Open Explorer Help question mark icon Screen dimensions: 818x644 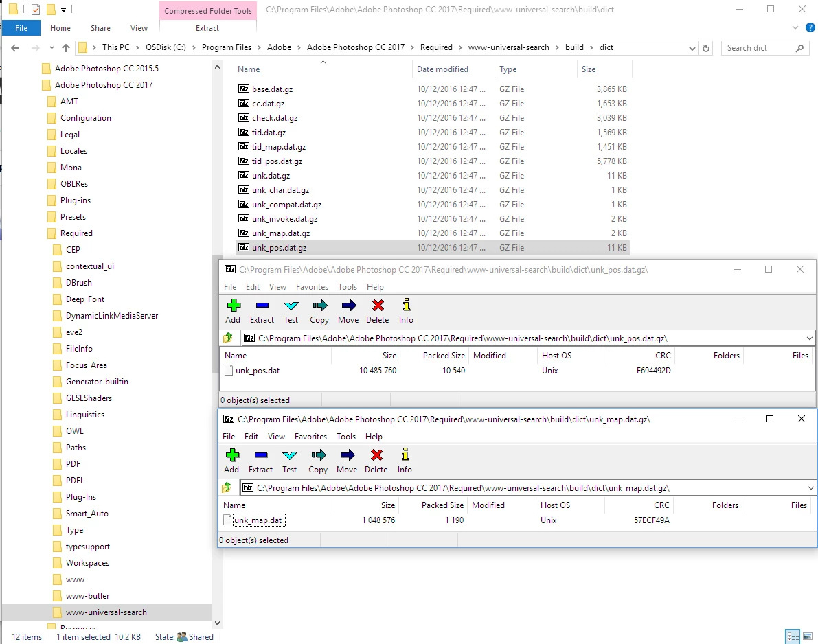(810, 27)
